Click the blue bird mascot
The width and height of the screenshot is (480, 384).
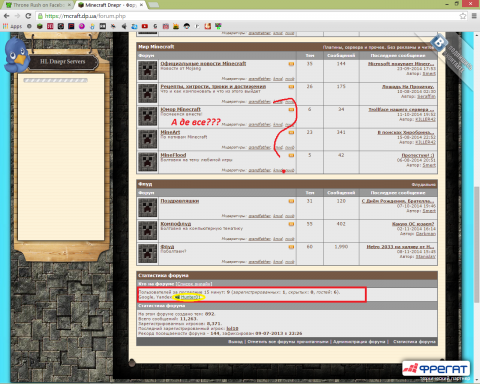(16, 55)
